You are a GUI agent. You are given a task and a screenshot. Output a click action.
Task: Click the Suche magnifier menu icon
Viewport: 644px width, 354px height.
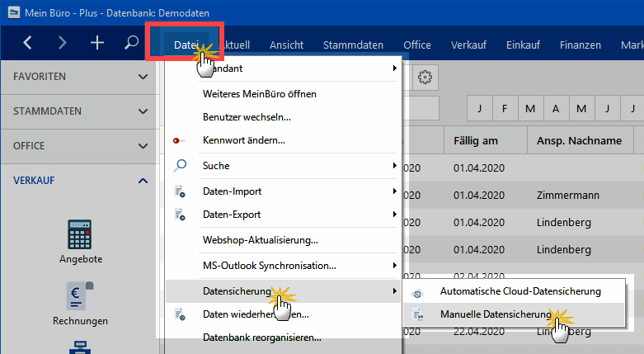coord(180,166)
